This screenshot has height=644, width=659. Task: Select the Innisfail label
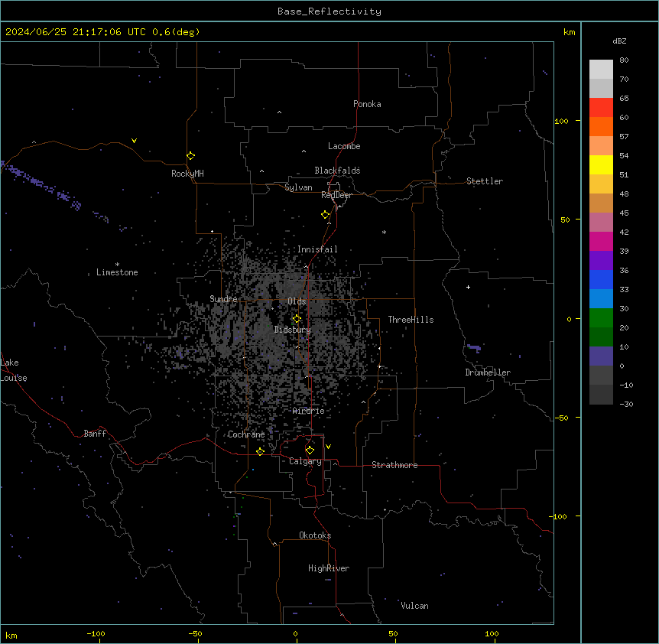[x=317, y=249]
